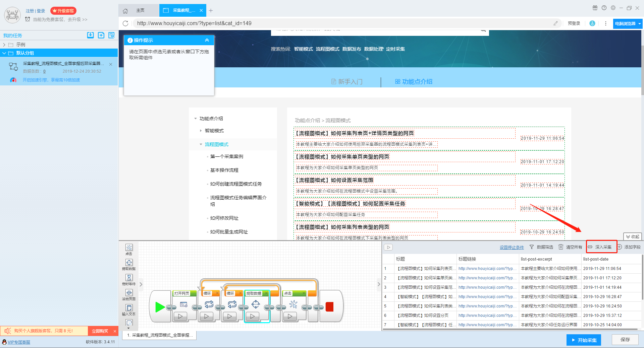644x348 pixels.
Task: Edit URL with the pencil icon
Action: point(556,23)
